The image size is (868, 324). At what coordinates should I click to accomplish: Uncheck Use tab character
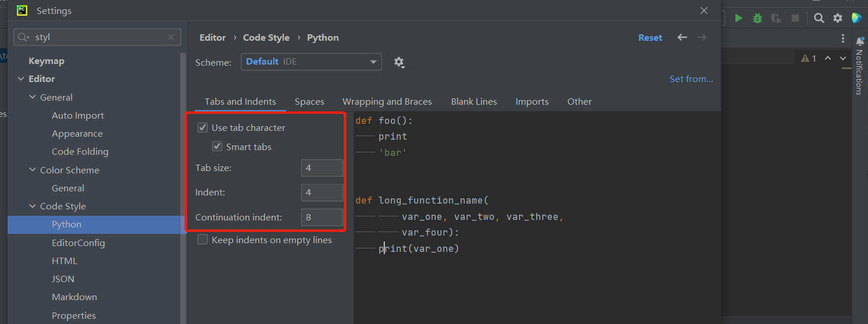[203, 127]
